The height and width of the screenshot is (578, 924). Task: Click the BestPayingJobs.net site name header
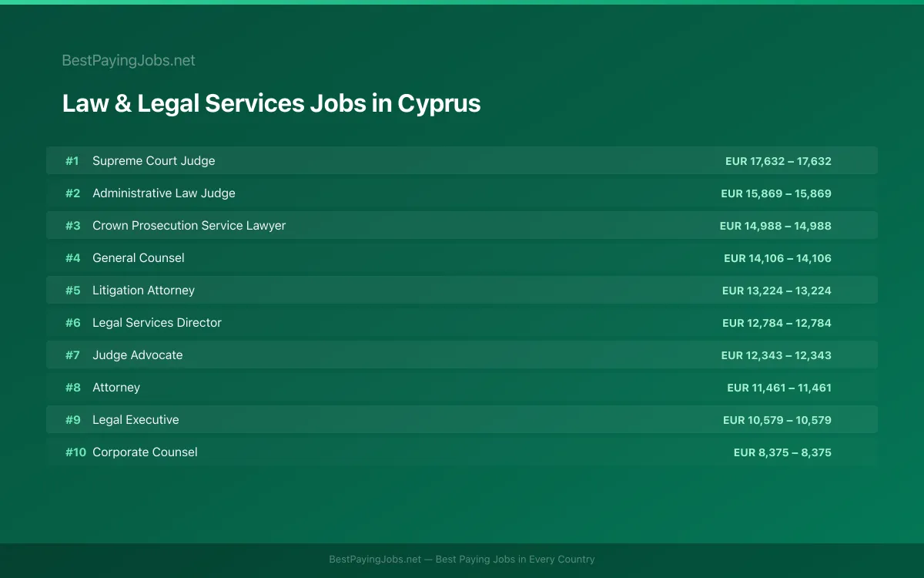point(129,60)
